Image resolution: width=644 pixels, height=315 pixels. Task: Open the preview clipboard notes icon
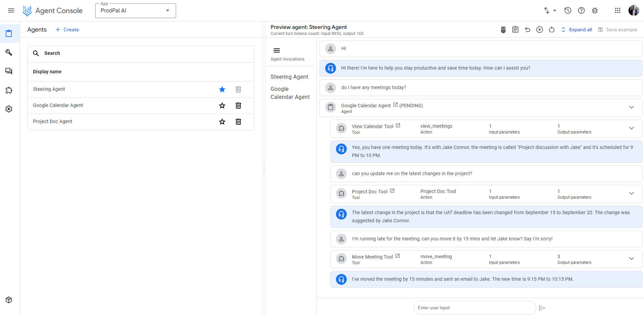point(515,30)
